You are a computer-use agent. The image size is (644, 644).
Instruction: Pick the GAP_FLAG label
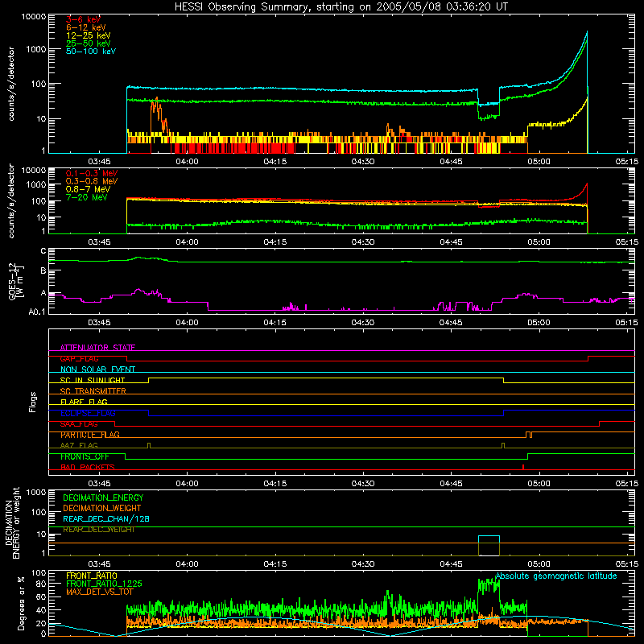[79, 358]
